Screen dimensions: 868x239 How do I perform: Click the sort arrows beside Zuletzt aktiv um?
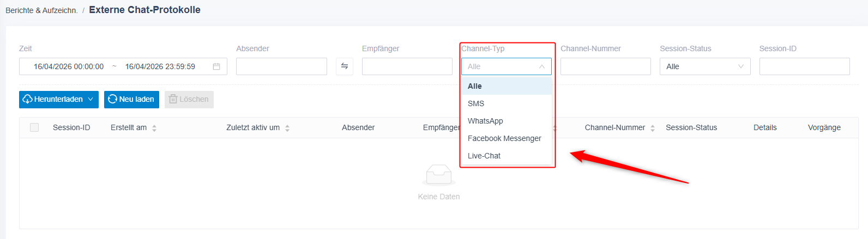coord(287,128)
